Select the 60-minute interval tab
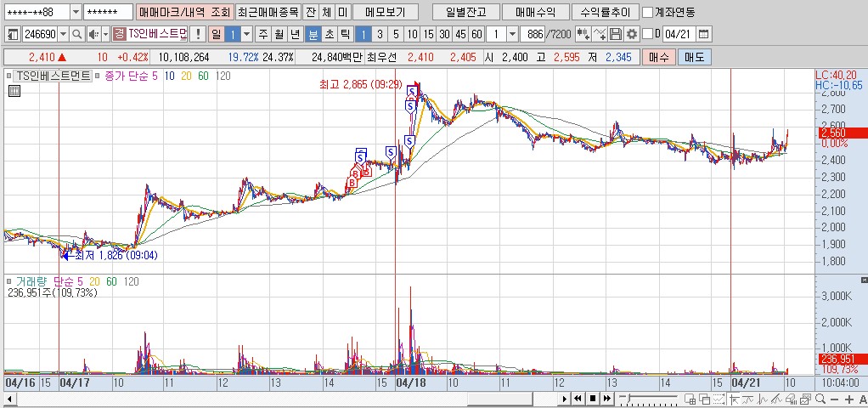This screenshot has width=868, height=408. pos(476,34)
